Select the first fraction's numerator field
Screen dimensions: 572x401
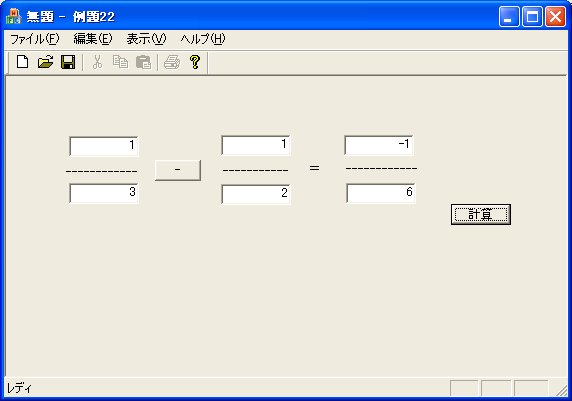tap(104, 146)
